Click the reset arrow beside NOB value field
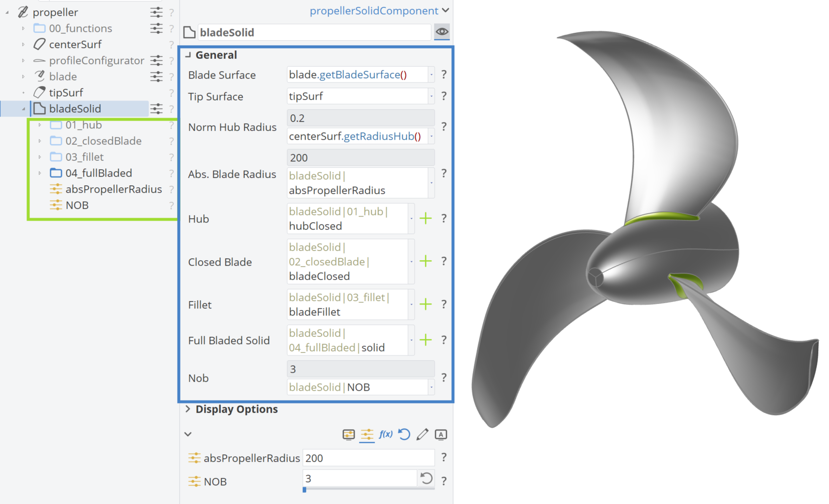829x504 pixels. pos(426,478)
